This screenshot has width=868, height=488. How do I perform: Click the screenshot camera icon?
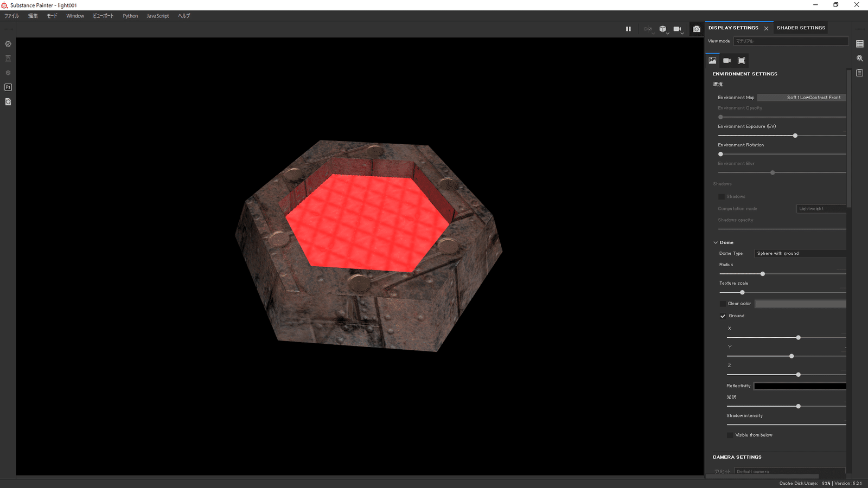tap(697, 29)
